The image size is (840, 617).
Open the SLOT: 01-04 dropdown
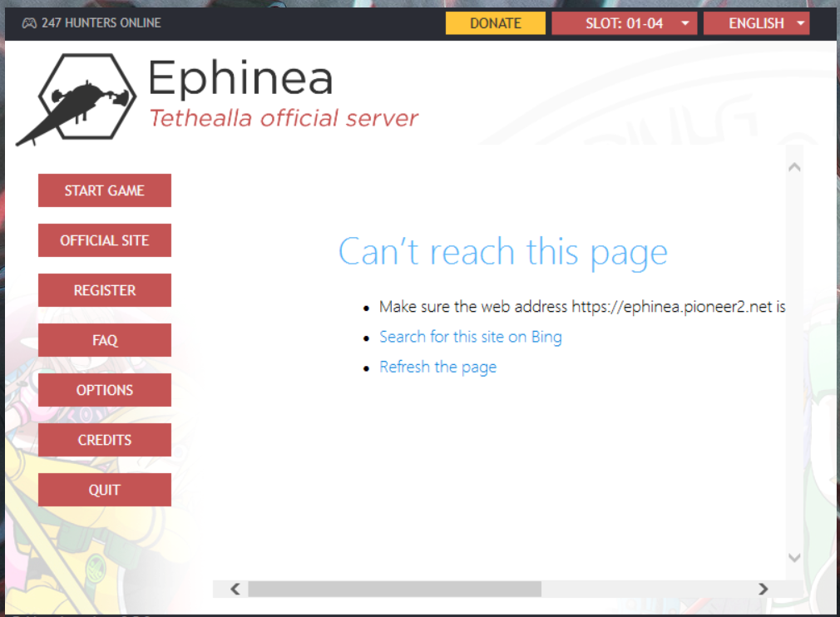tap(624, 23)
